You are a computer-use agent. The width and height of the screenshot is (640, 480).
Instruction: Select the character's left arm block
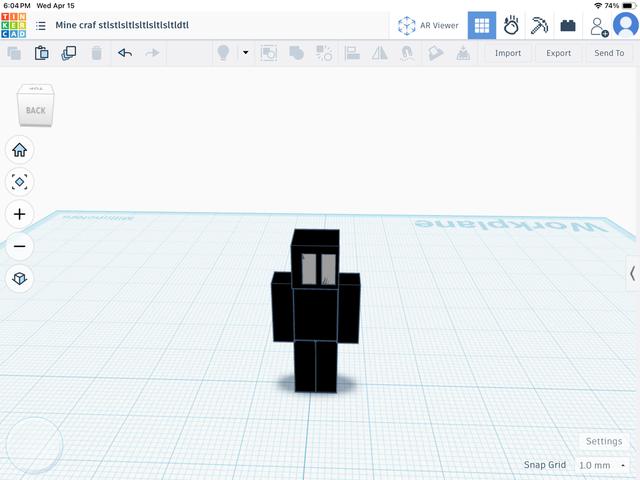(282, 307)
